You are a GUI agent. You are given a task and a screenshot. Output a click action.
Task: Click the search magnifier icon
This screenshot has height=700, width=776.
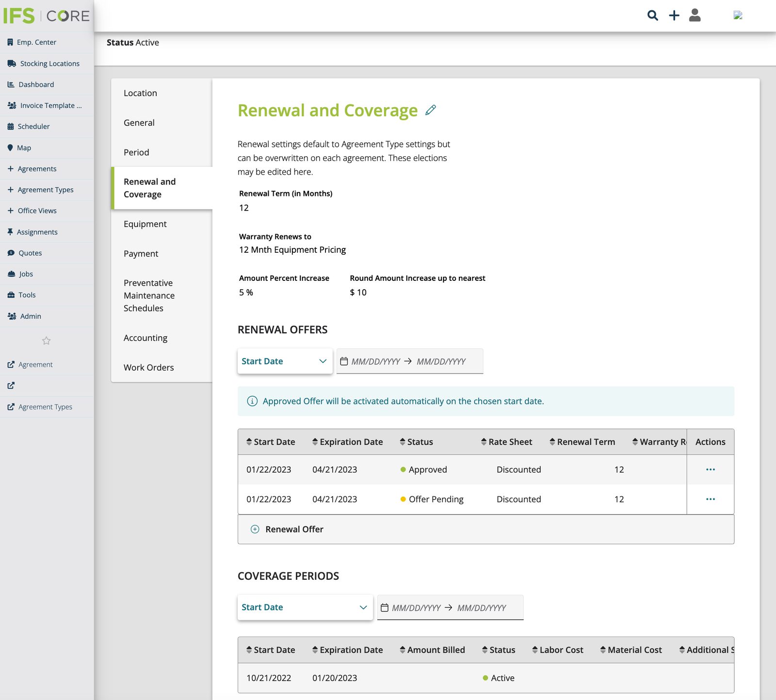[x=653, y=16]
